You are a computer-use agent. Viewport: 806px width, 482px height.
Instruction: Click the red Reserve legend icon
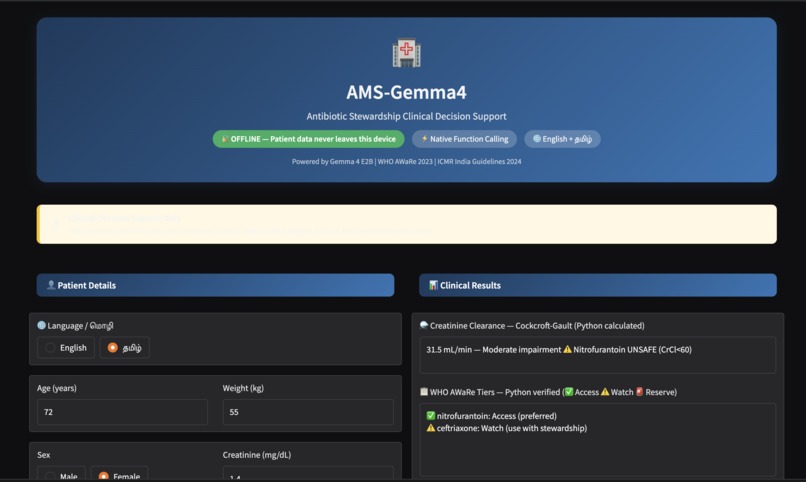(x=639, y=392)
